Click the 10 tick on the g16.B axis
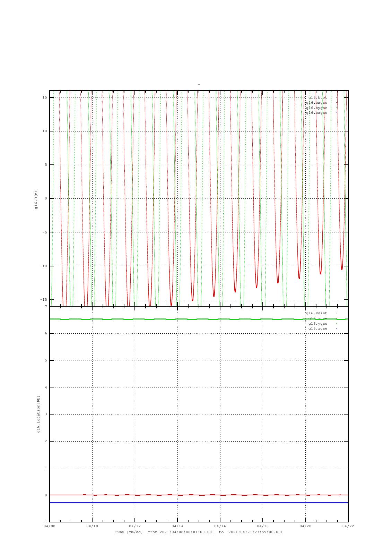 [45, 131]
